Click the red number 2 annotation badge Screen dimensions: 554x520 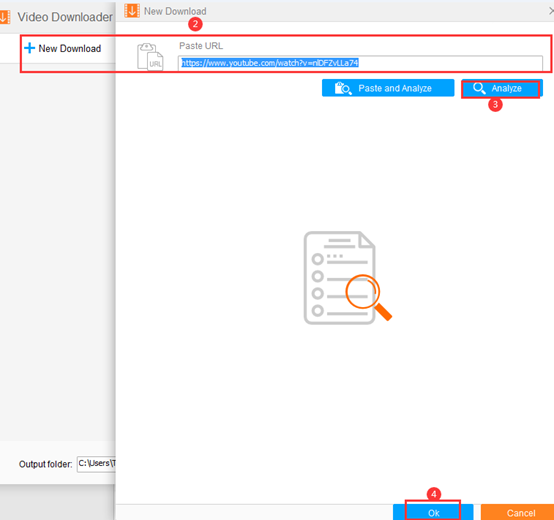(x=195, y=24)
